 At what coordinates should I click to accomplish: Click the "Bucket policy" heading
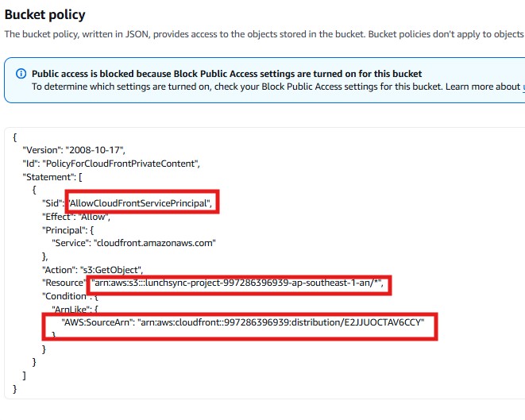click(x=45, y=15)
